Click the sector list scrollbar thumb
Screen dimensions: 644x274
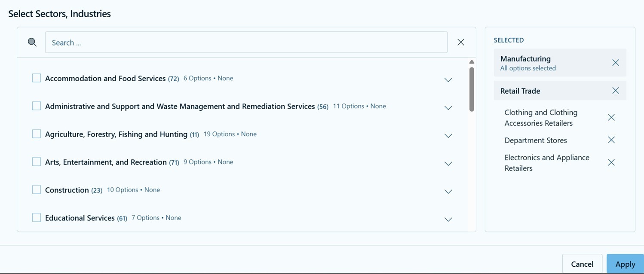click(x=472, y=89)
